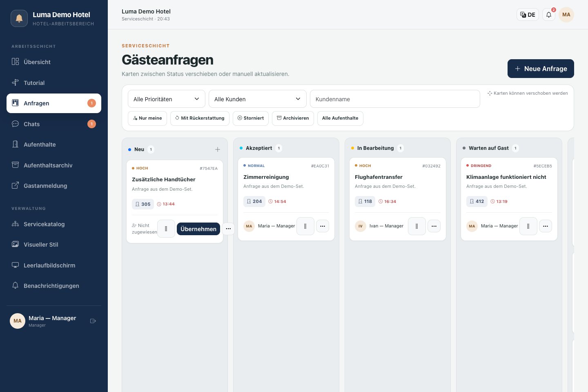Image resolution: width=588 pixels, height=392 pixels.
Task: Click room 204 badge on Zimmerreinigung card
Action: click(x=254, y=201)
